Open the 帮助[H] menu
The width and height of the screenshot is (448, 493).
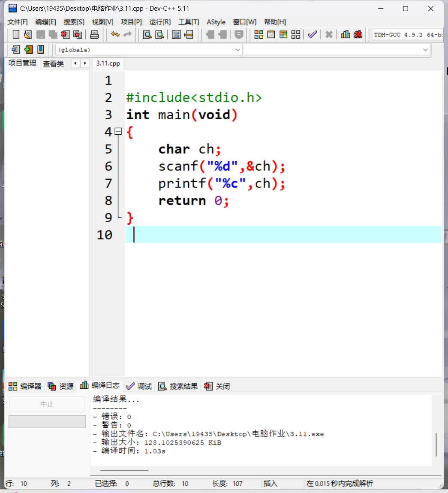pos(275,22)
